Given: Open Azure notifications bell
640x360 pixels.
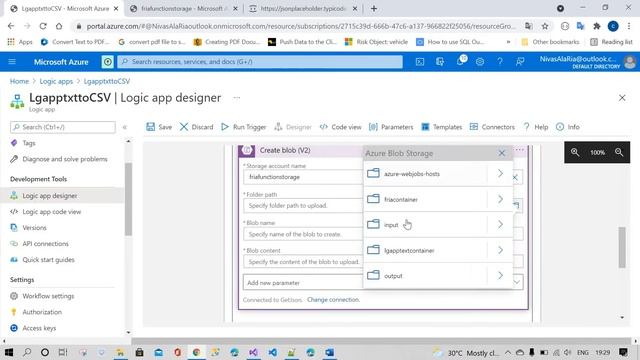Looking at the screenshot, I should point(460,62).
